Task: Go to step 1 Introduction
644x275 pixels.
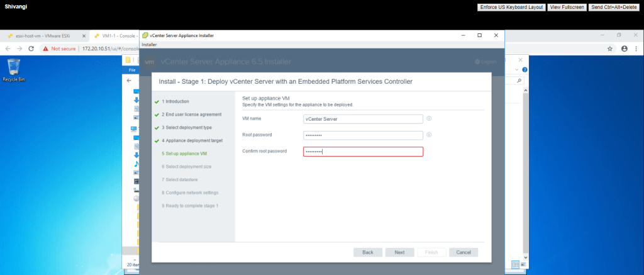Action: tap(177, 101)
